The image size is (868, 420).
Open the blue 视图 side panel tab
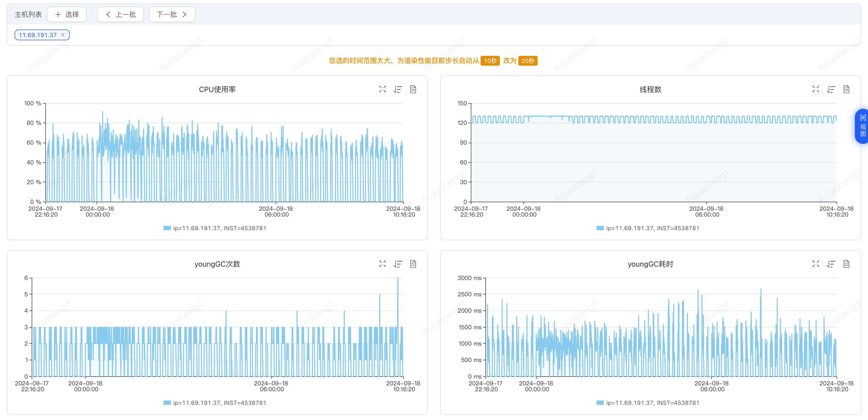pyautogui.click(x=862, y=126)
